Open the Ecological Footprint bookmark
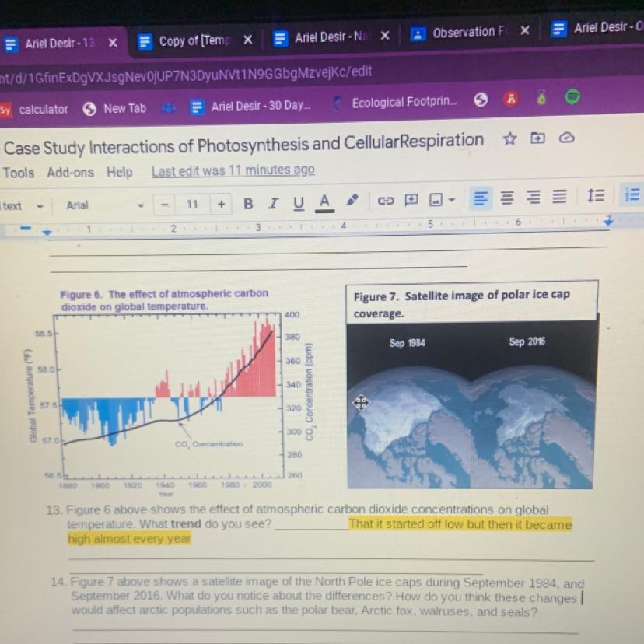 coord(395,102)
